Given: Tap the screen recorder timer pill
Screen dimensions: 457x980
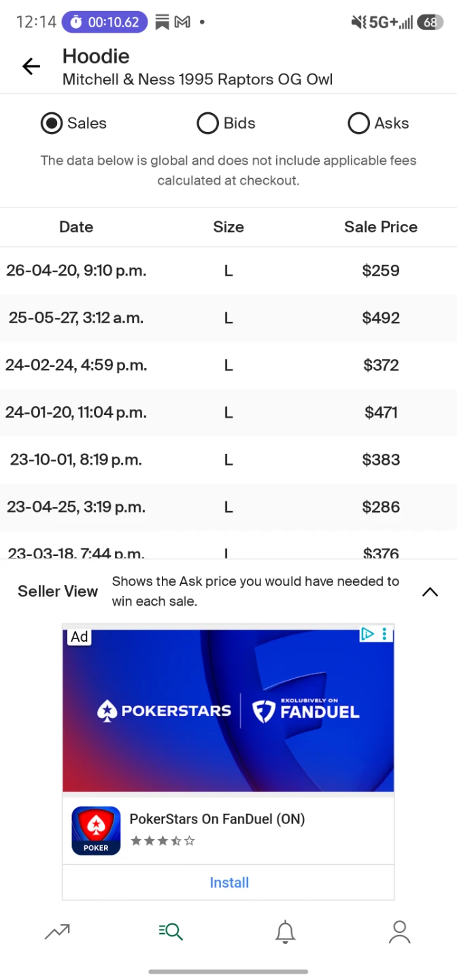Looking at the screenshot, I should [x=105, y=22].
